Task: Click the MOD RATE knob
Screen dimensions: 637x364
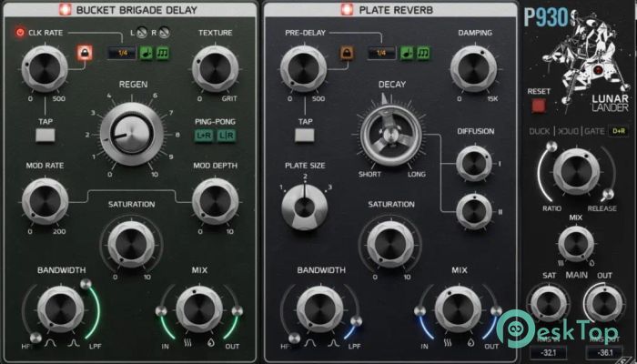Action: 45,201
